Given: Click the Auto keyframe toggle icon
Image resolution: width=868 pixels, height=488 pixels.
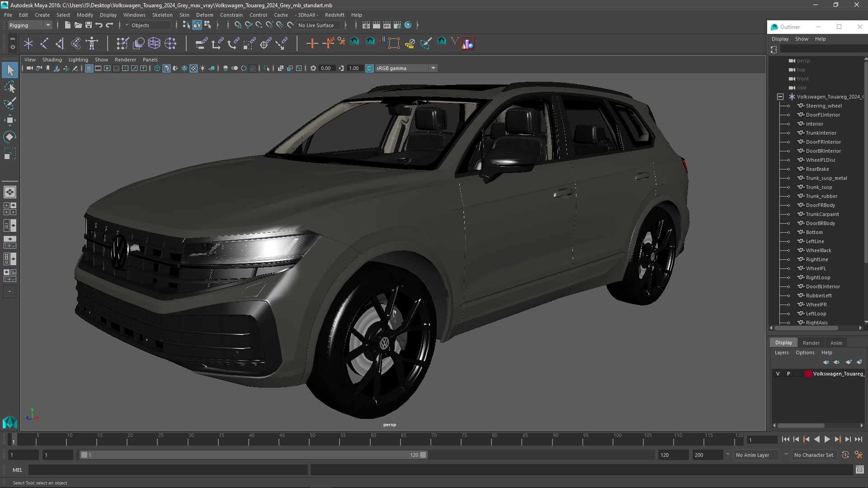Looking at the screenshot, I should [x=845, y=455].
